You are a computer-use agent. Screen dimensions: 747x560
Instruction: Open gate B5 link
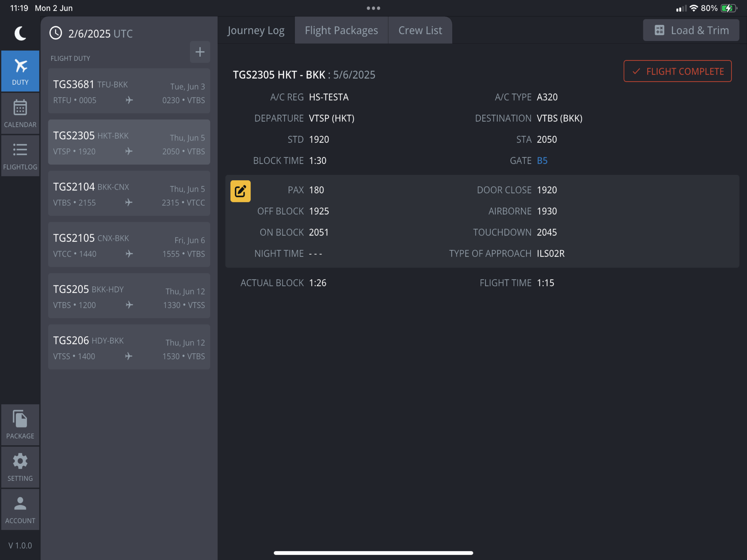tap(542, 161)
